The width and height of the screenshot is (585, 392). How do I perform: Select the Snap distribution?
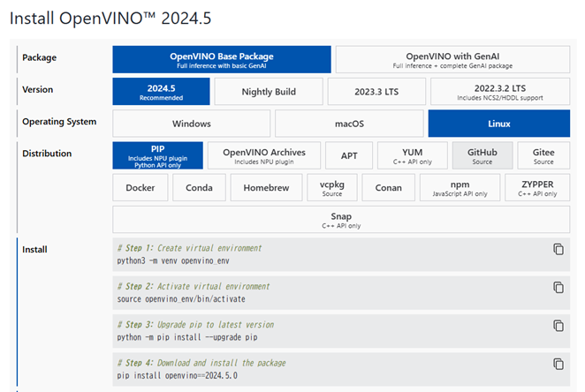pyautogui.click(x=341, y=220)
